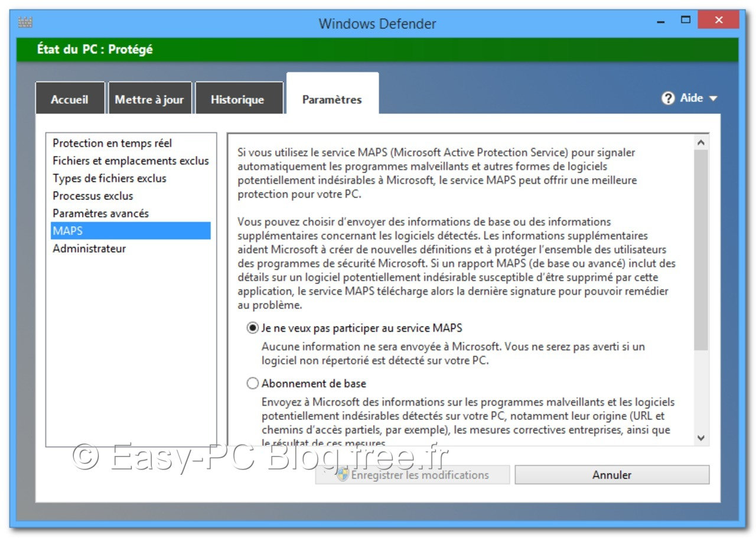The width and height of the screenshot is (756, 538).
Task: Click the Aide question mark icon
Action: coord(668,99)
